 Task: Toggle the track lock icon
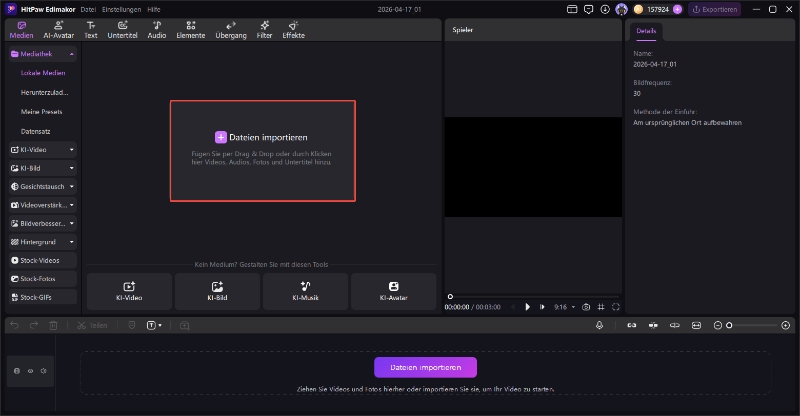pos(17,371)
